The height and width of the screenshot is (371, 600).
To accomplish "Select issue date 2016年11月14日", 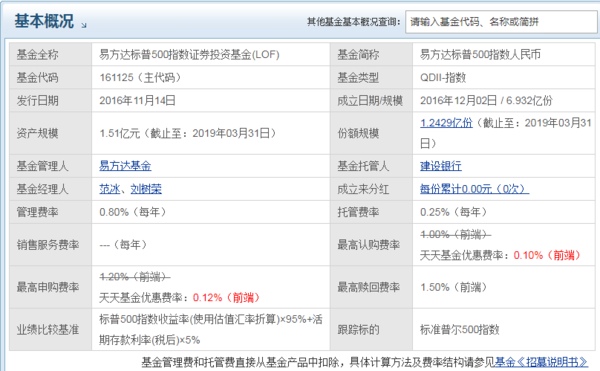I will 137,101.
